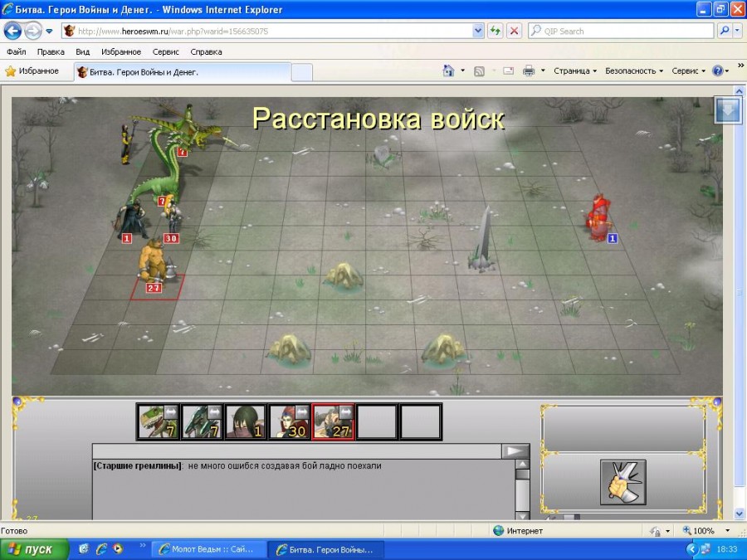Select the hydra unit portrait with 7
Image resolution: width=747 pixels, height=560 pixels.
pos(202,421)
